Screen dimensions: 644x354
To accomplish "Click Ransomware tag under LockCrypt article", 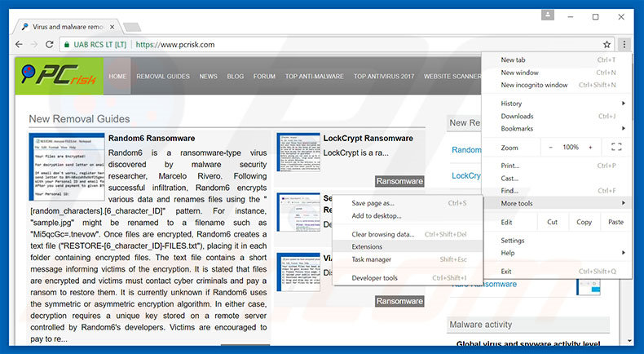I will tap(399, 181).
